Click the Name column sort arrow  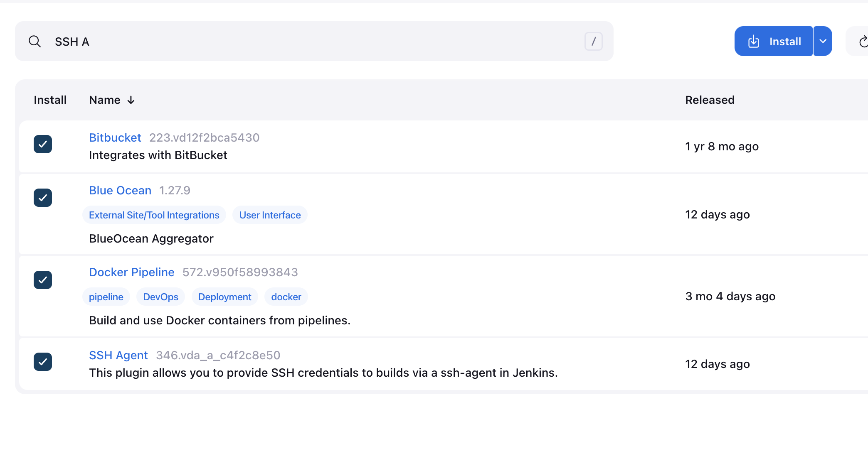pyautogui.click(x=131, y=100)
